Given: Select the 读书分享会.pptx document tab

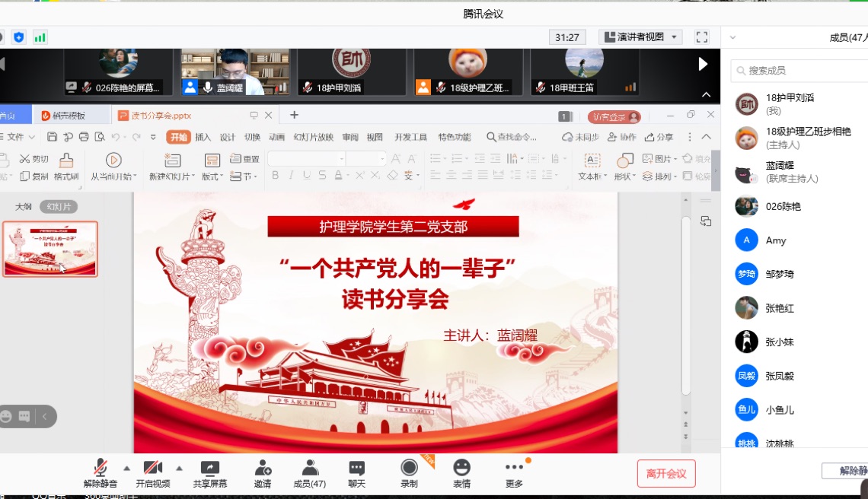Looking at the screenshot, I should point(161,116).
